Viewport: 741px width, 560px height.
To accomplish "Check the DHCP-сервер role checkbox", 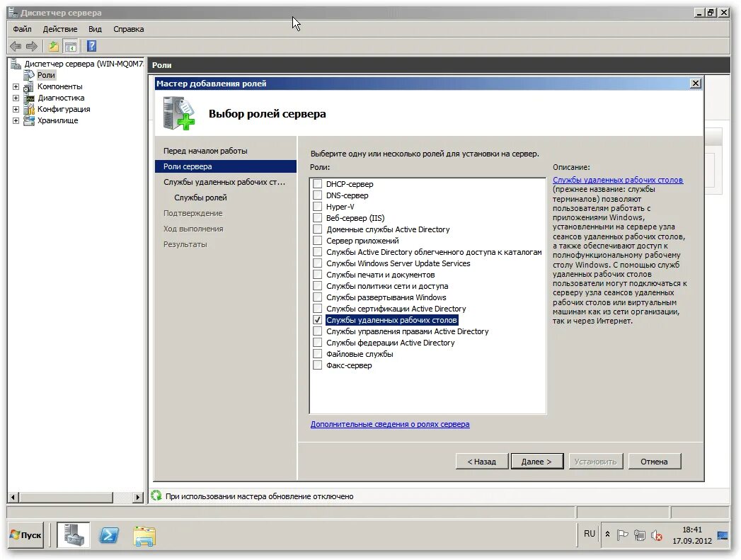I will click(318, 184).
